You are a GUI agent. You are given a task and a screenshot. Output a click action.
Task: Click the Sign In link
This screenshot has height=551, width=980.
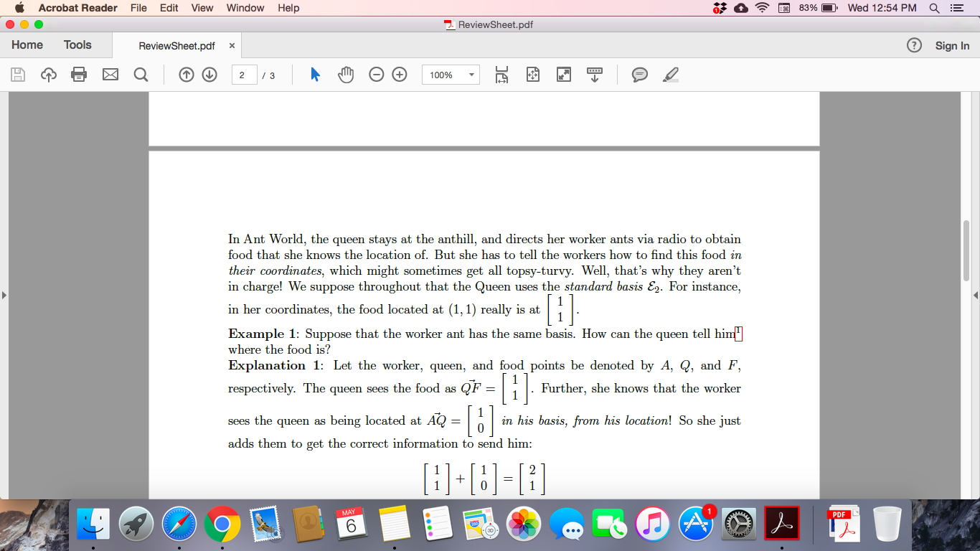coord(952,45)
